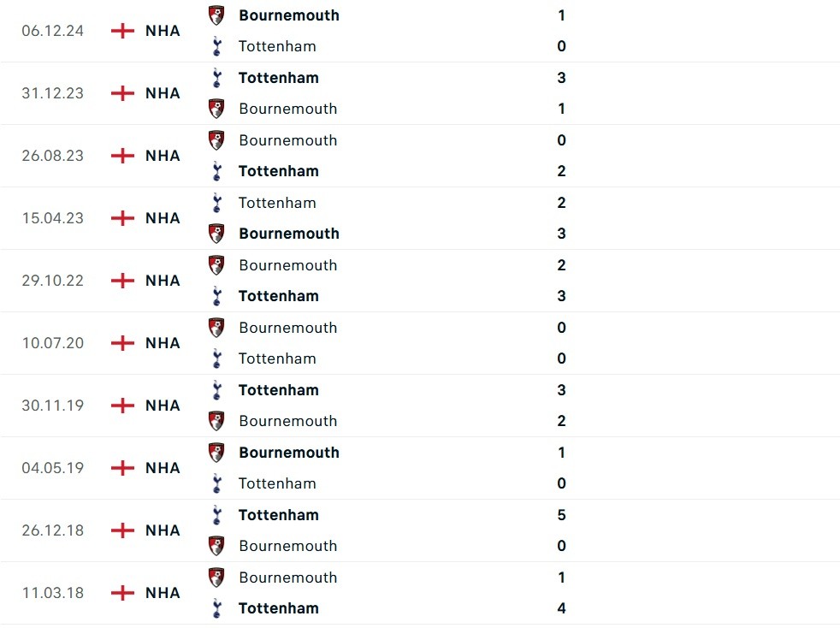Click Bournemouth crest in 15.04.23 match
Image resolution: width=840 pixels, height=628 pixels.
pyautogui.click(x=216, y=234)
